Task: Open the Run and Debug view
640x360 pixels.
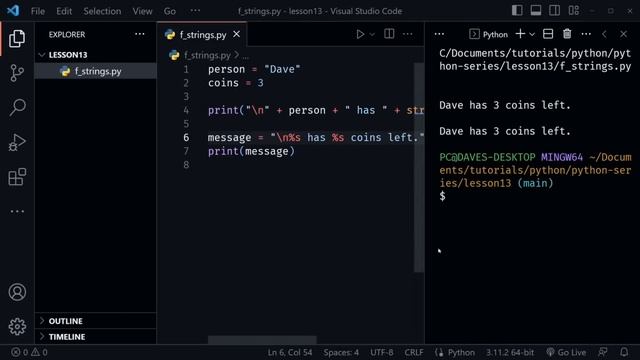Action: [x=17, y=142]
